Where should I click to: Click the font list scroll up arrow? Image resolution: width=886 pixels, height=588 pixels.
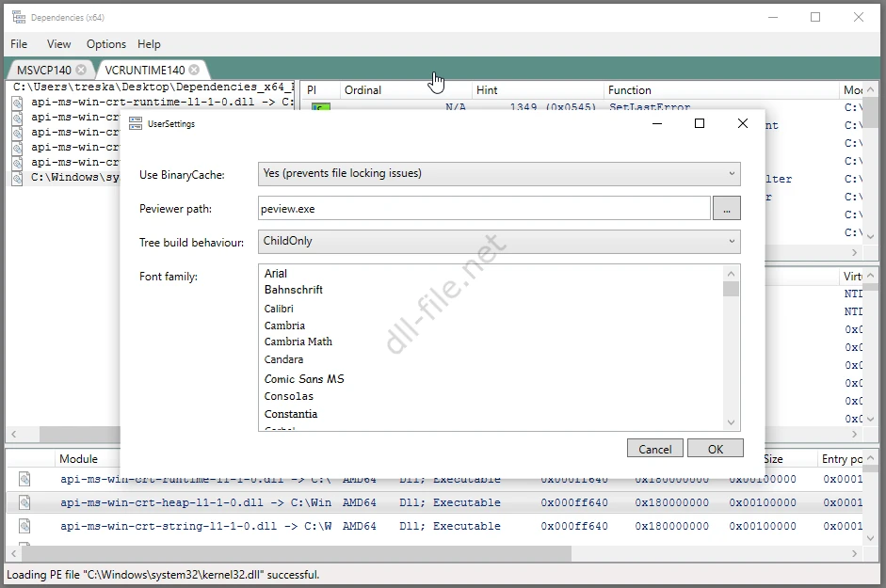[x=732, y=274]
